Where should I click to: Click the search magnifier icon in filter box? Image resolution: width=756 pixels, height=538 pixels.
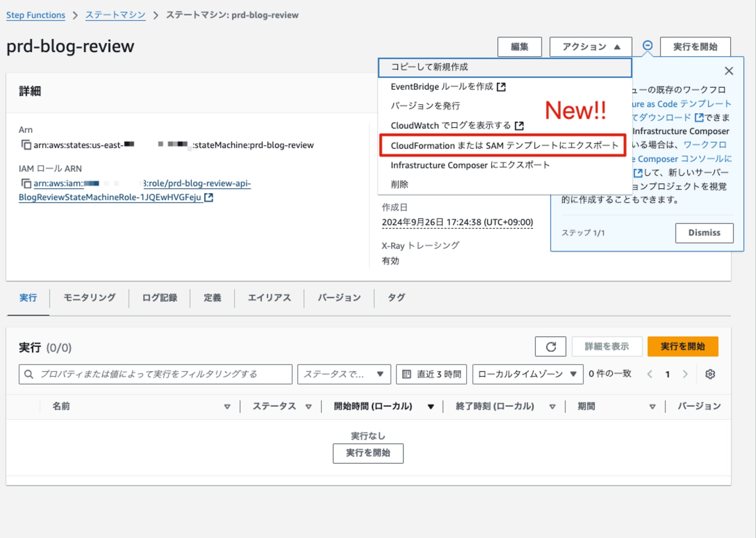pyautogui.click(x=28, y=374)
